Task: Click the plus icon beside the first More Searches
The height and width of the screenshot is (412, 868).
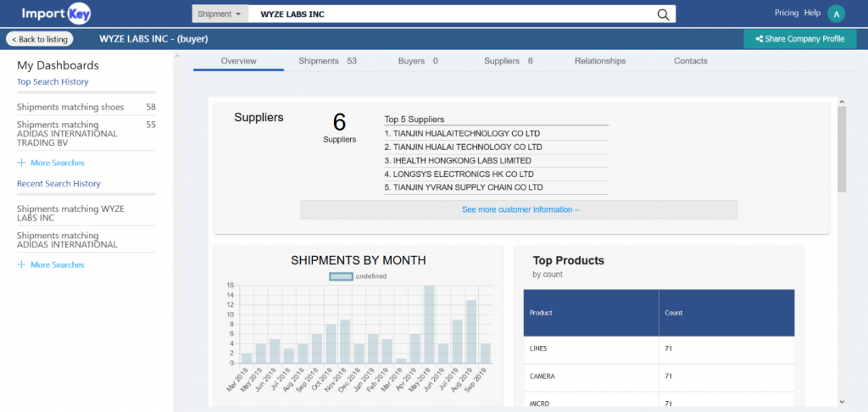Action: [x=21, y=163]
